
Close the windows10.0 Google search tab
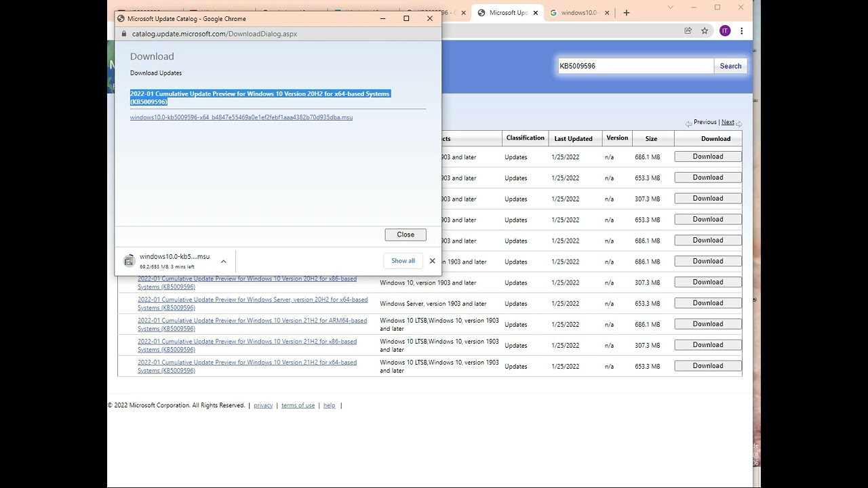(608, 12)
